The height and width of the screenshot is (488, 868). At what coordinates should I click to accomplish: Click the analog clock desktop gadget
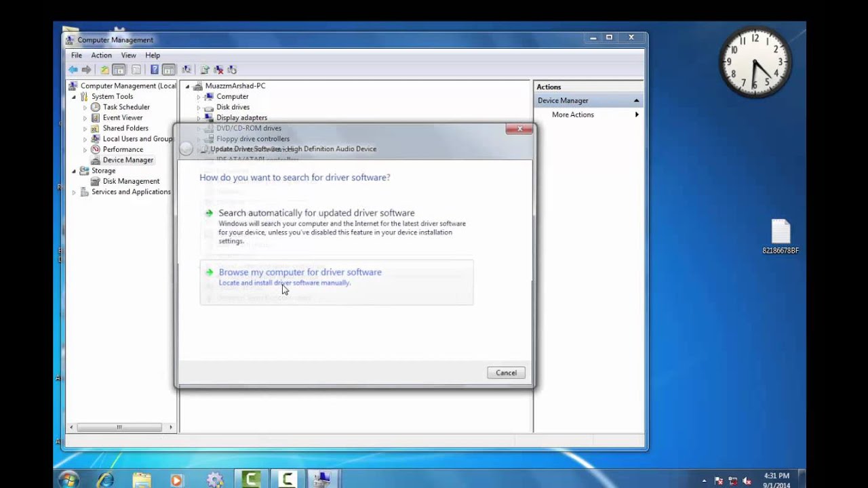coord(755,62)
